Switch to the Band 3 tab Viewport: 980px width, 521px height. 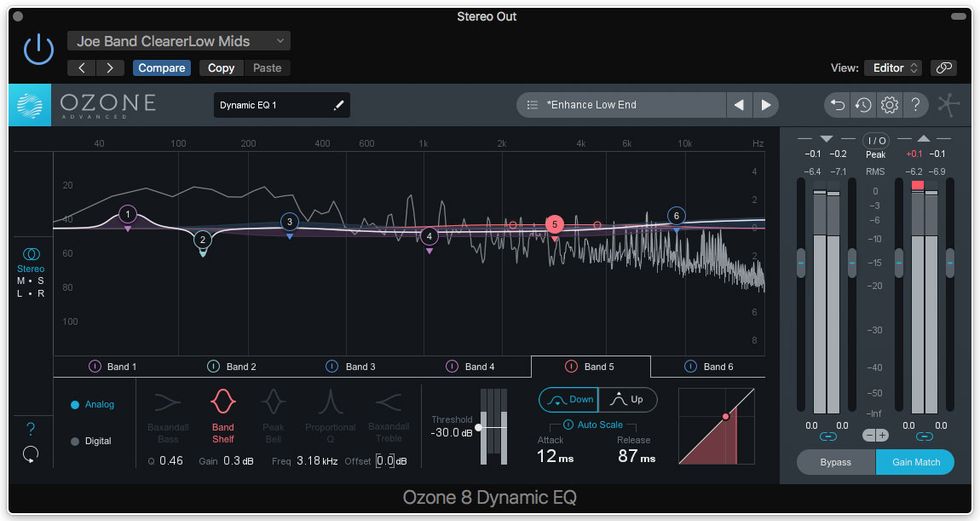351,367
